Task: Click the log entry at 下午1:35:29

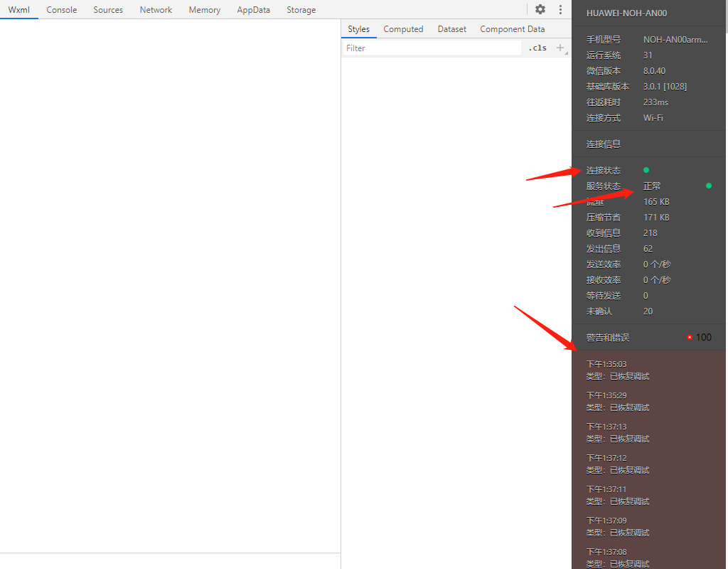Action: pyautogui.click(x=618, y=402)
